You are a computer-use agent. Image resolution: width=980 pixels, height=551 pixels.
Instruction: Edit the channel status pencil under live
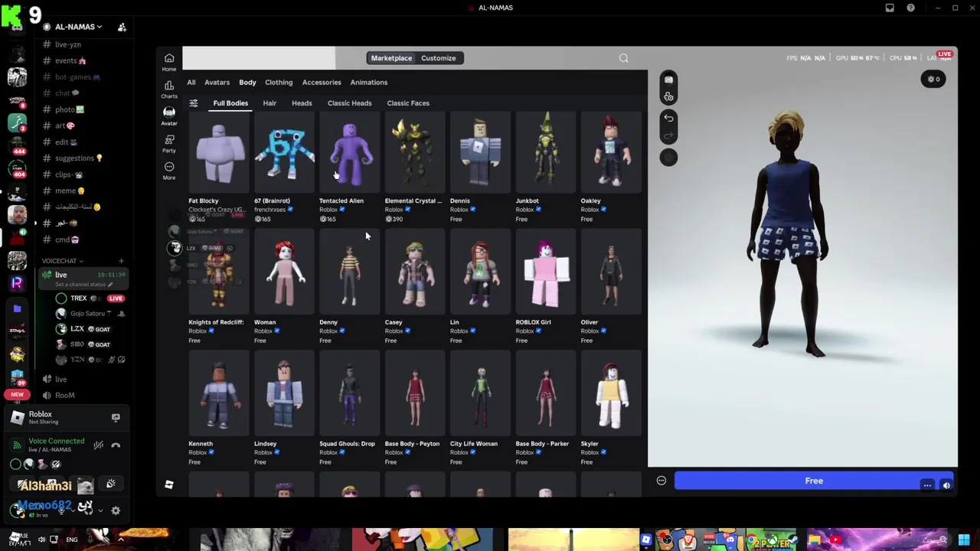click(x=109, y=285)
